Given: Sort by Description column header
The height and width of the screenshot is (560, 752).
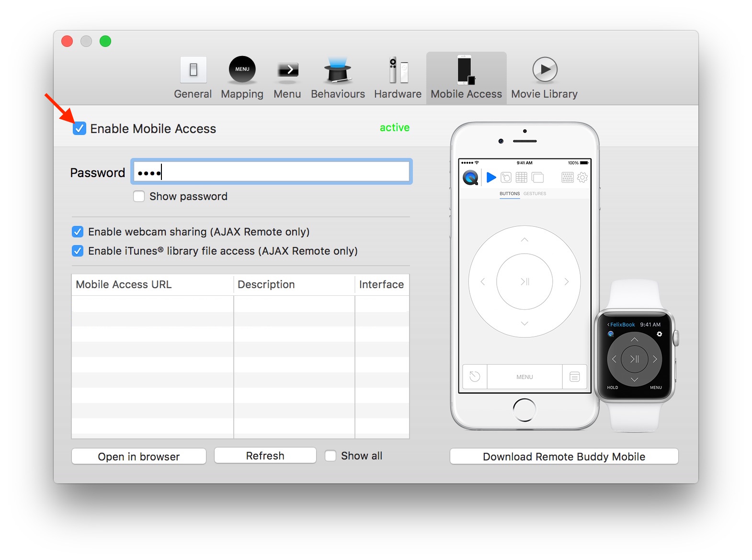Looking at the screenshot, I should click(x=294, y=284).
